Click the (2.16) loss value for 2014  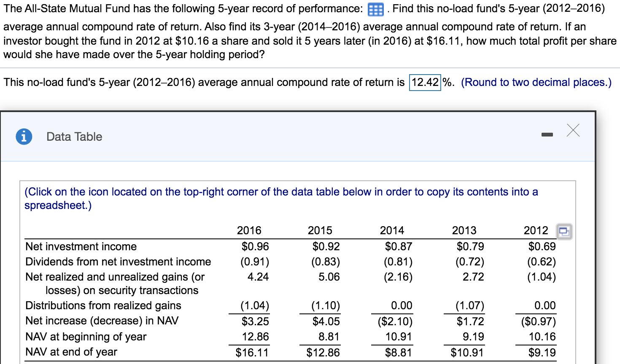(398, 277)
